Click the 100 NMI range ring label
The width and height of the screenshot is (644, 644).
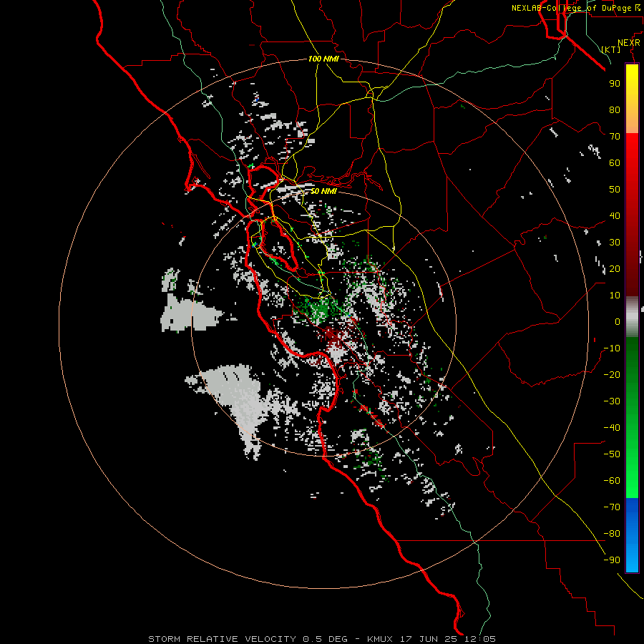[x=323, y=59]
